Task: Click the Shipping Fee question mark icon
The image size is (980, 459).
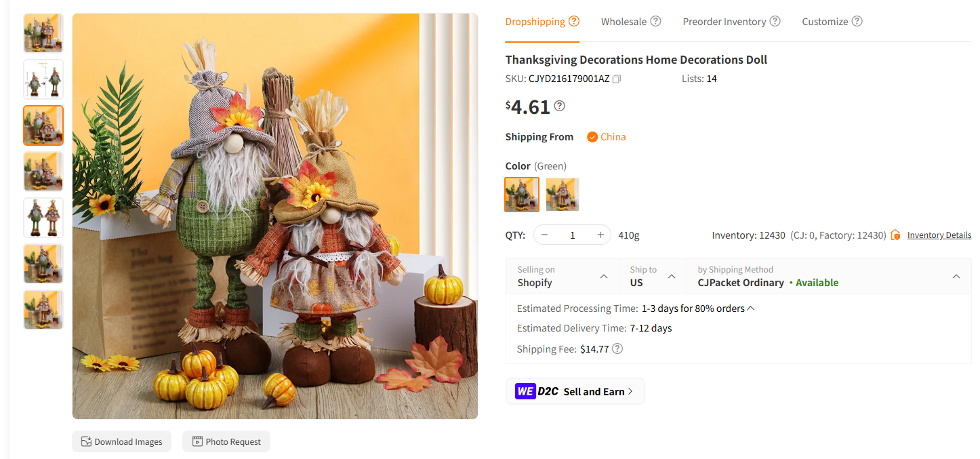Action: (617, 348)
